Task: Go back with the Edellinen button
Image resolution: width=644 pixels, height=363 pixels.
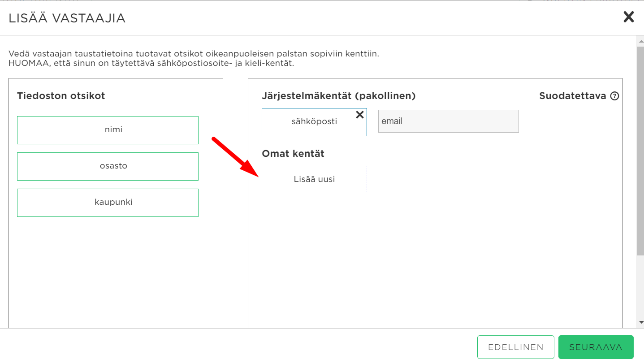Action: [x=516, y=347]
